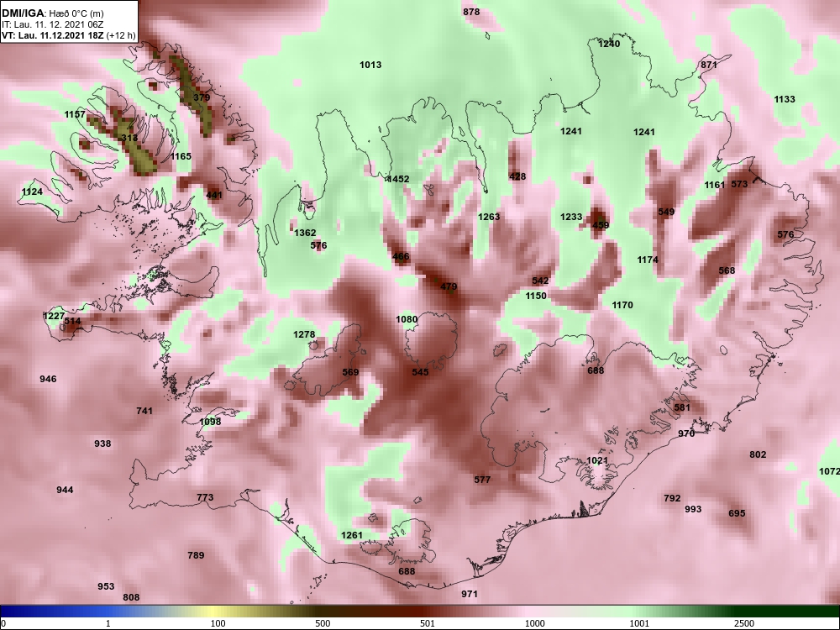This screenshot has height=630, width=840.
Task: Click the map value '878'
Action: click(x=471, y=12)
